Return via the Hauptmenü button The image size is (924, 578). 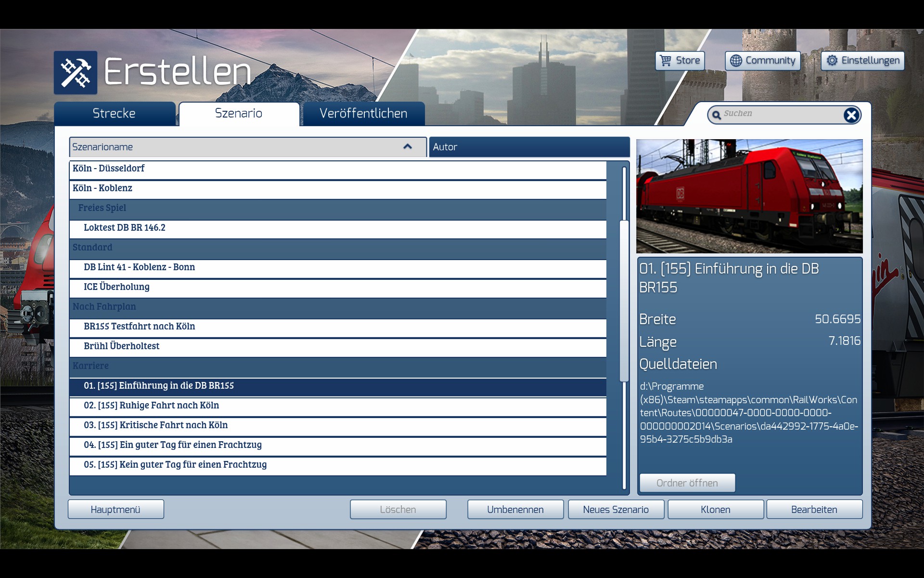115,509
